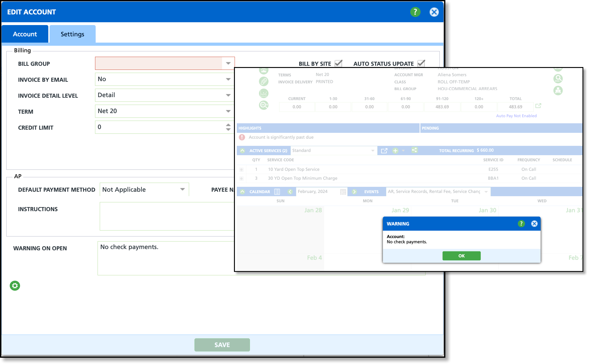Click the ROLL OFF-TEMP class value

click(454, 82)
